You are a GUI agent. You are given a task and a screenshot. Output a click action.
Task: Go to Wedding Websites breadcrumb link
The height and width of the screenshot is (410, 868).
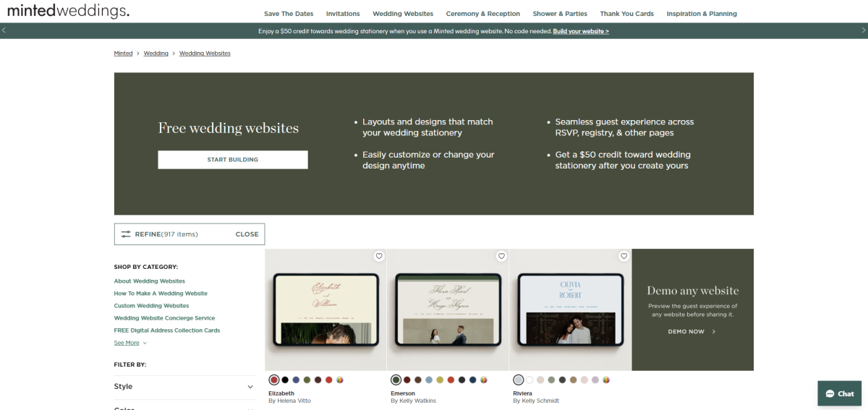click(x=205, y=54)
